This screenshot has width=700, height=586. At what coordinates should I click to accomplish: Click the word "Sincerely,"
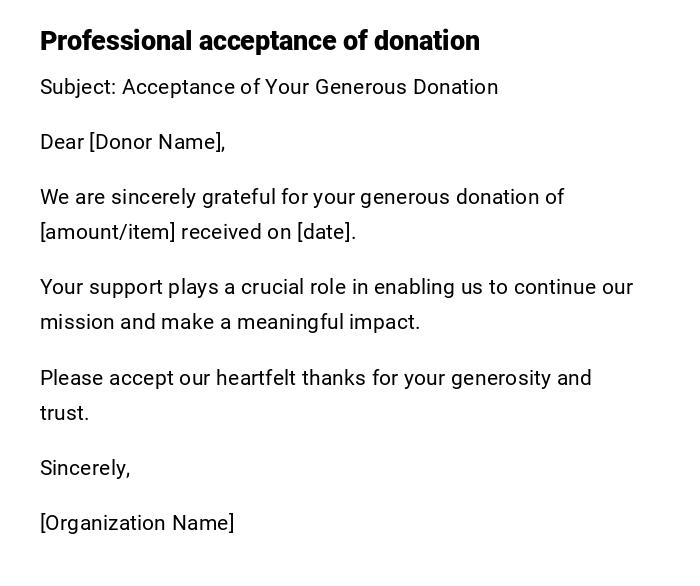point(85,468)
